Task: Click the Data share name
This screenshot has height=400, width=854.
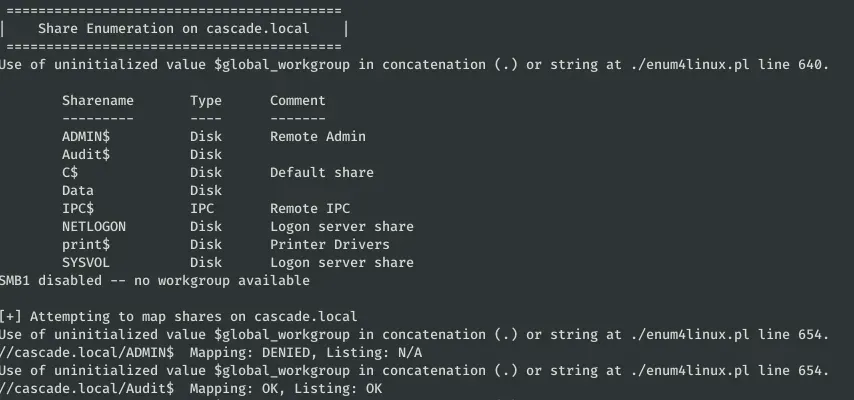Action: (x=78, y=191)
